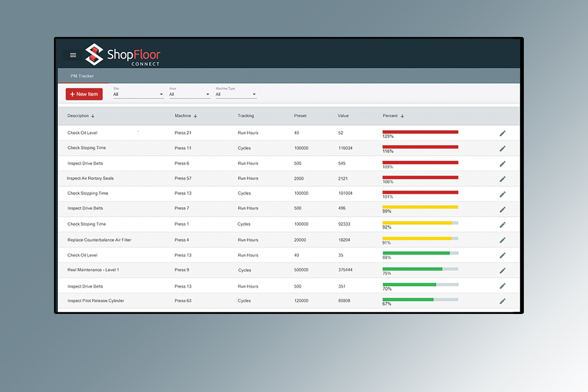Expand the Area selection dropdown

[x=189, y=94]
